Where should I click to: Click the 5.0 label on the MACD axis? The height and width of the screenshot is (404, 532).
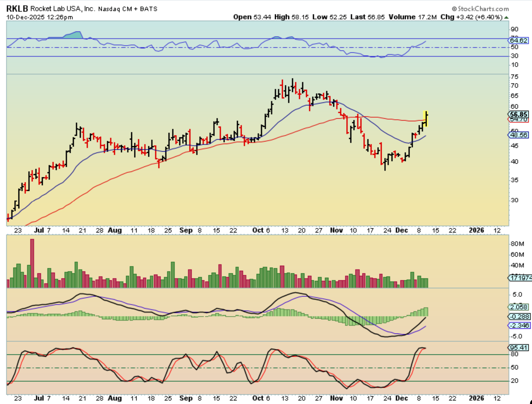point(517,295)
